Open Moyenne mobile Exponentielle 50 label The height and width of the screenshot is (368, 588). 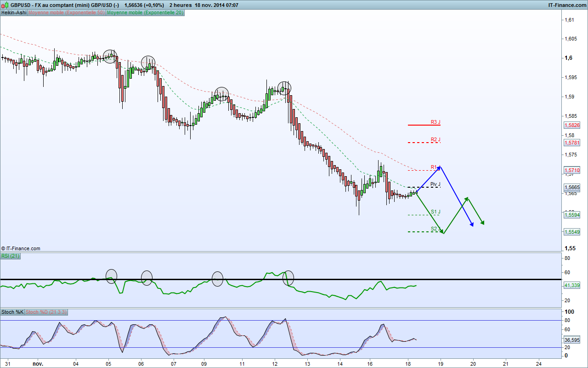[67, 13]
